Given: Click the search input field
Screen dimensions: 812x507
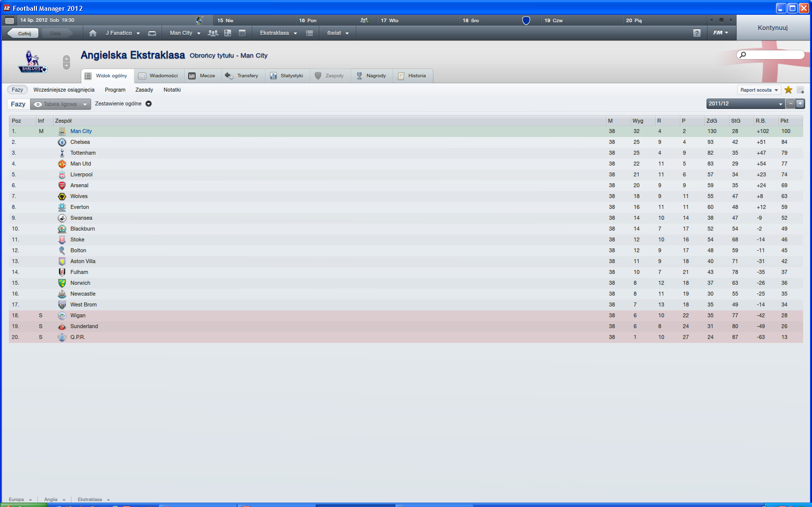Looking at the screenshot, I should 771,55.
